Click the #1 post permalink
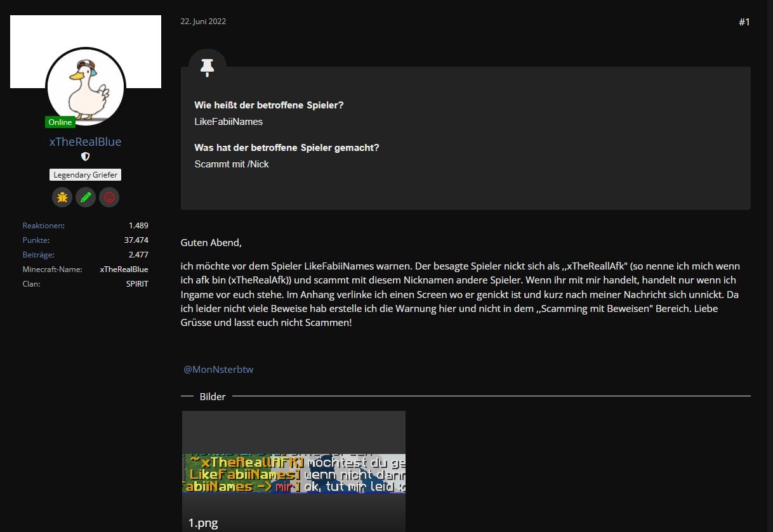773x532 pixels. click(744, 22)
